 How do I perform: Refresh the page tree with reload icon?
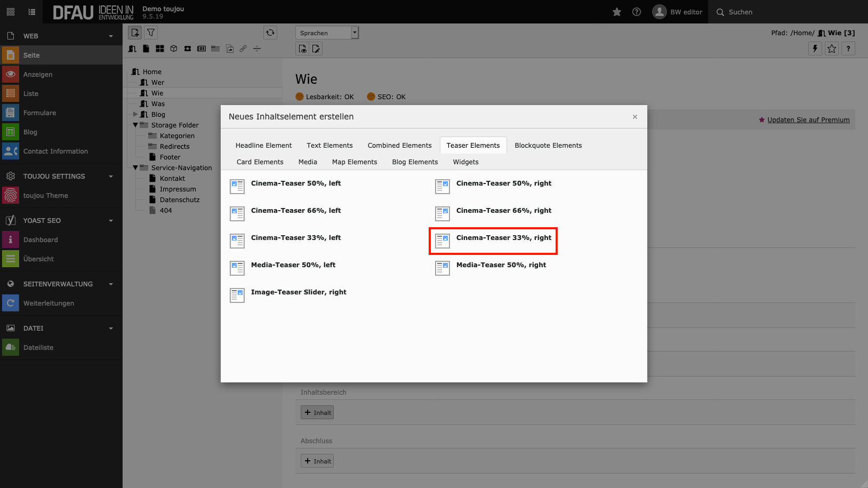[x=270, y=33]
